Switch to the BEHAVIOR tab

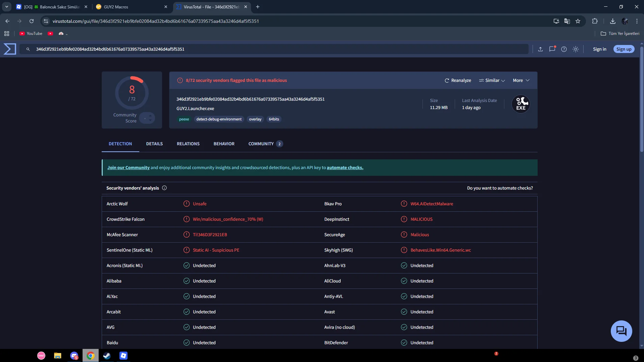click(224, 144)
